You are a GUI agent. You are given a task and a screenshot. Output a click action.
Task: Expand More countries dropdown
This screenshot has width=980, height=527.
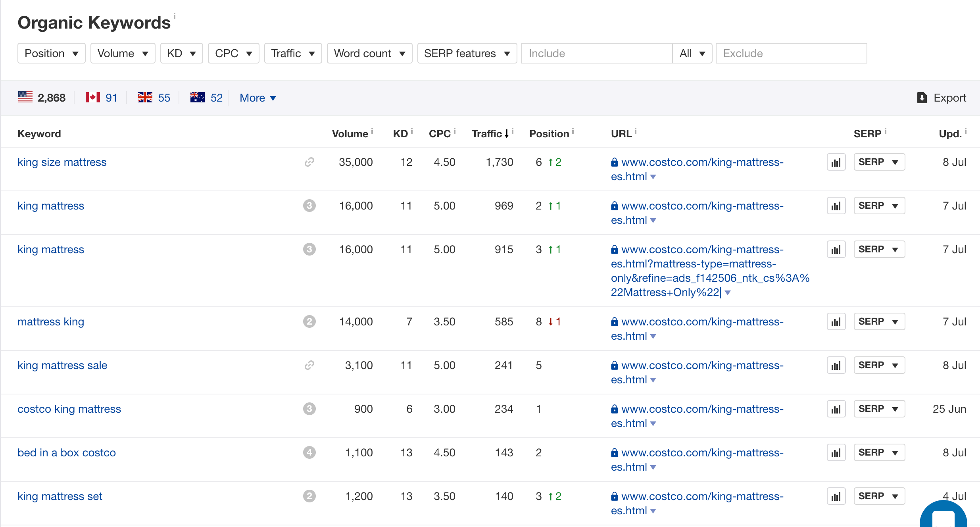point(258,98)
